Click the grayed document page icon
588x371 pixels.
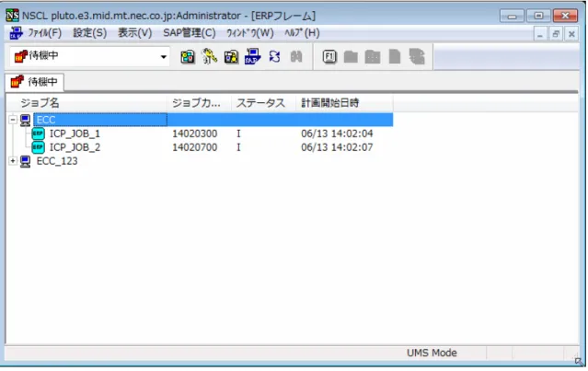(x=395, y=57)
